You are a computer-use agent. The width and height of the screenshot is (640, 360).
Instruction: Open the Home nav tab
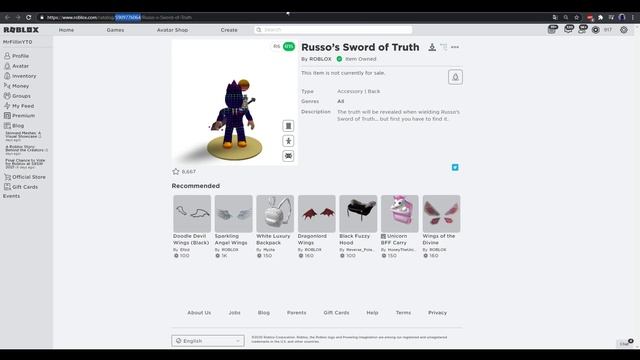(x=66, y=30)
